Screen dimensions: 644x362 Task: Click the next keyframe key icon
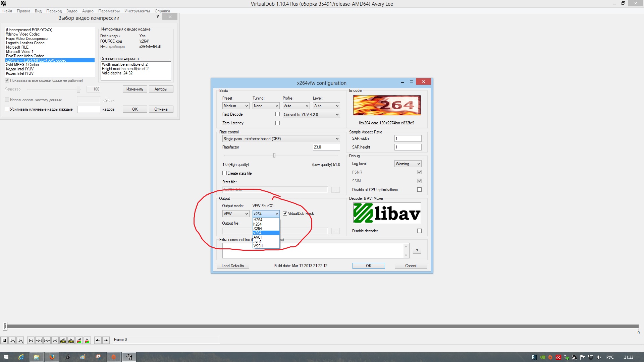71,341
